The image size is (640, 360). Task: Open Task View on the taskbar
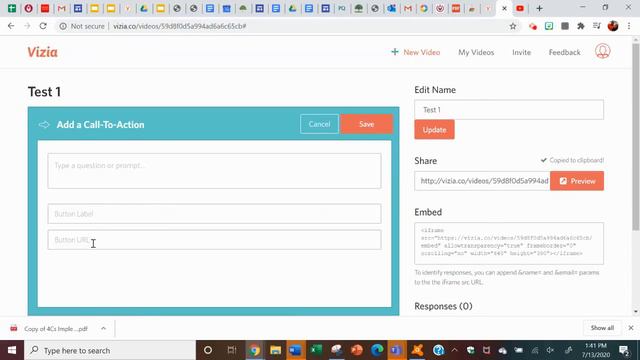(231, 350)
